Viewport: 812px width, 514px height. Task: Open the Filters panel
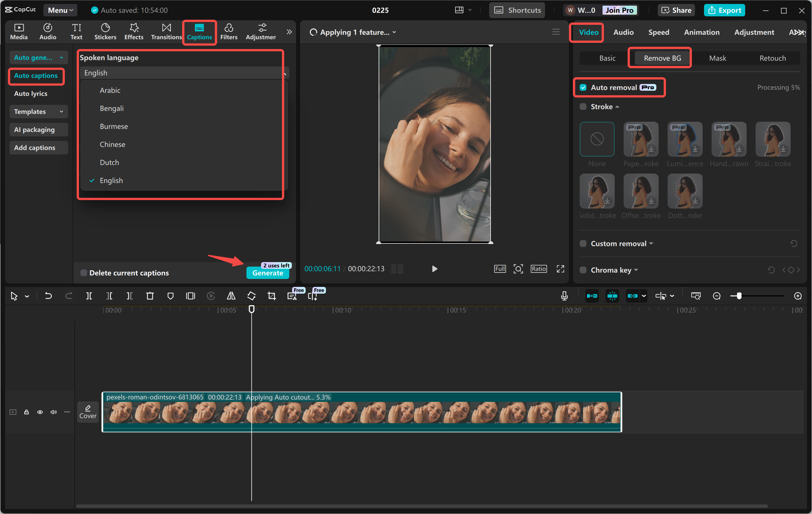[229, 31]
